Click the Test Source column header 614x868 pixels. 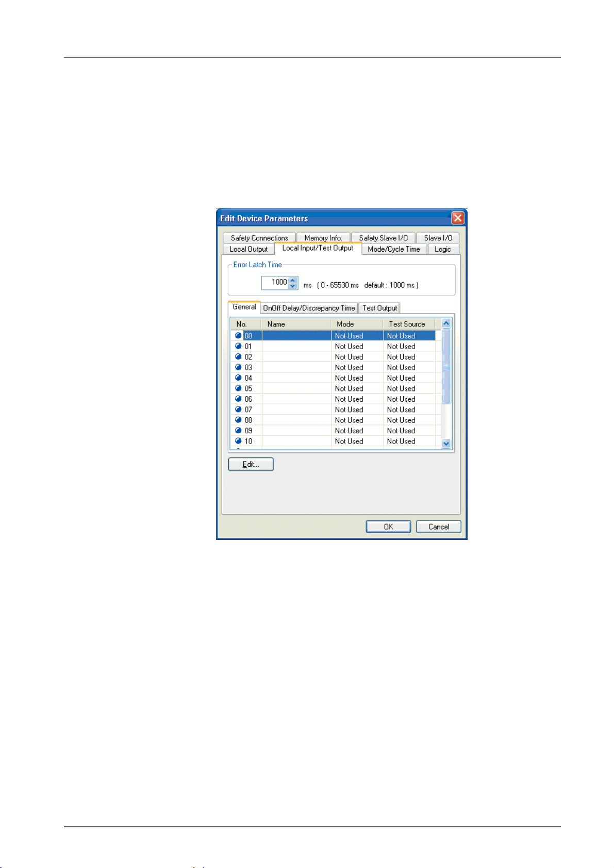click(x=409, y=324)
